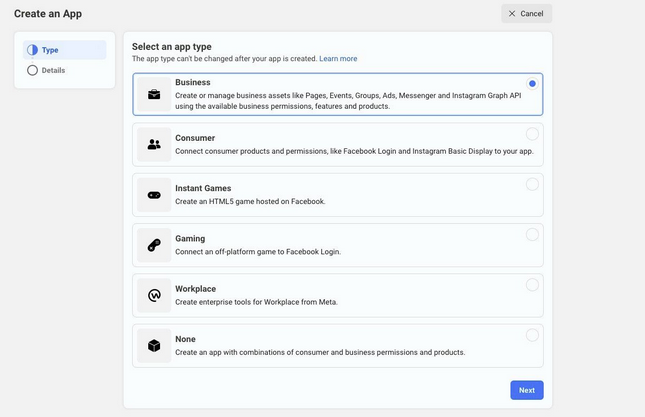The width and height of the screenshot is (645, 417).
Task: Open the Type step in sidebar
Action: [65, 50]
